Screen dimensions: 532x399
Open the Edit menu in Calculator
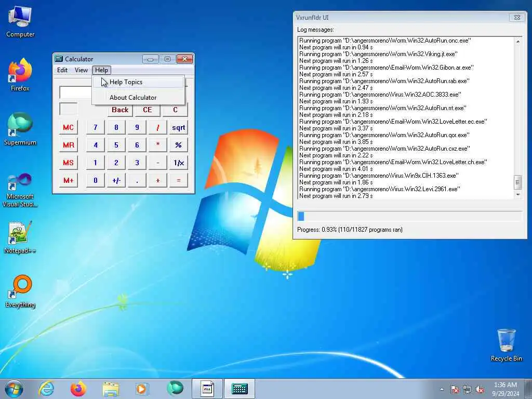click(62, 70)
